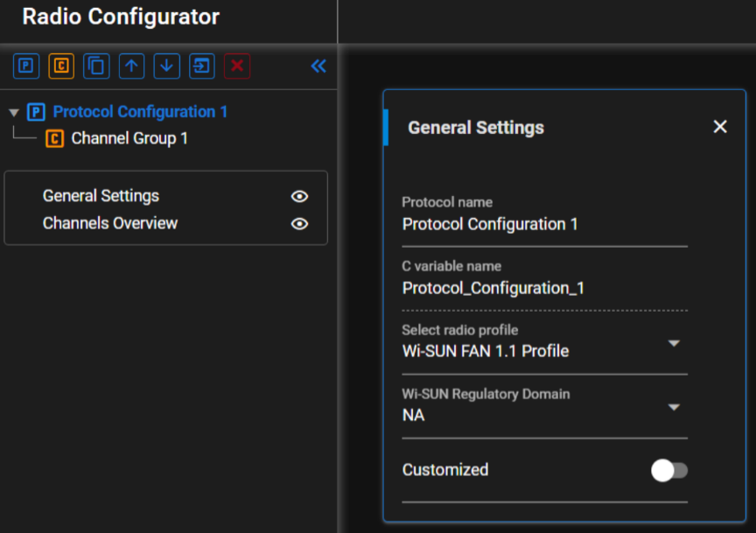This screenshot has width=756, height=533.
Task: Click the import configuration toolbar icon
Action: 202,66
